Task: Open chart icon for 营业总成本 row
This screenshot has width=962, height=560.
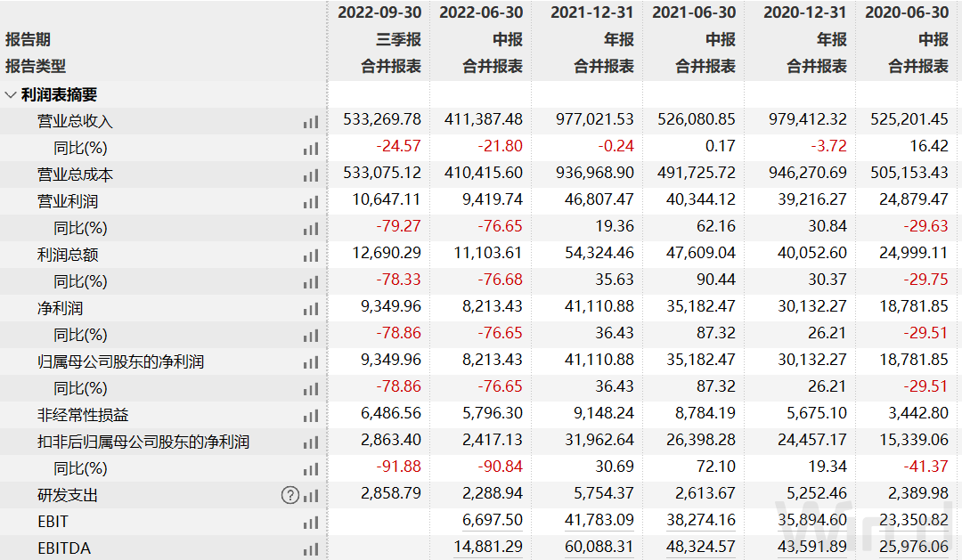Action: coord(311,175)
